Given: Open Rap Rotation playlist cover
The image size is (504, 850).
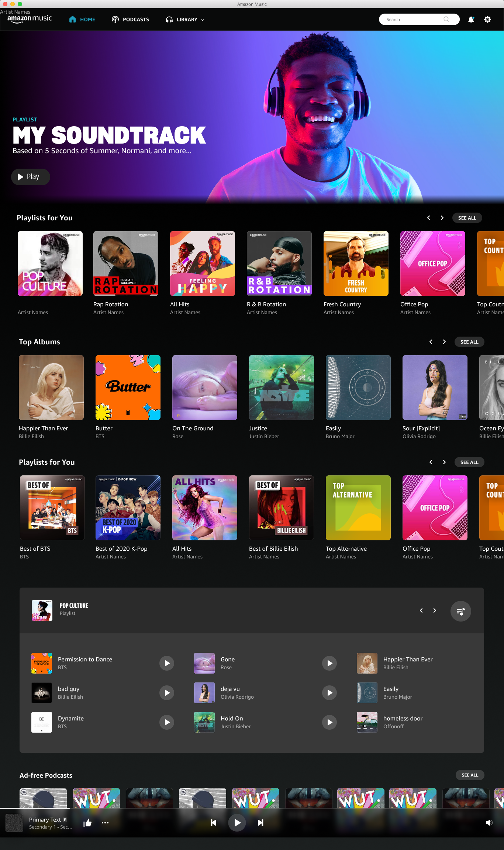Looking at the screenshot, I should [126, 264].
